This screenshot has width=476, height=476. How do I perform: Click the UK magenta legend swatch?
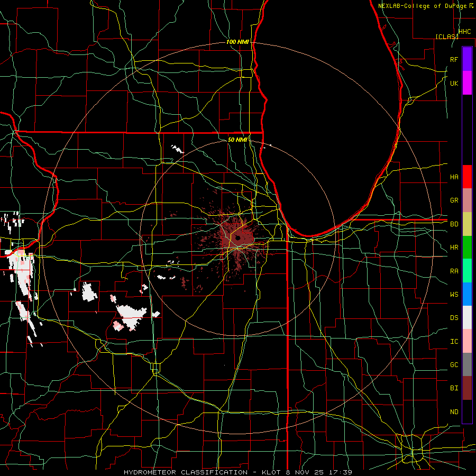467,83
